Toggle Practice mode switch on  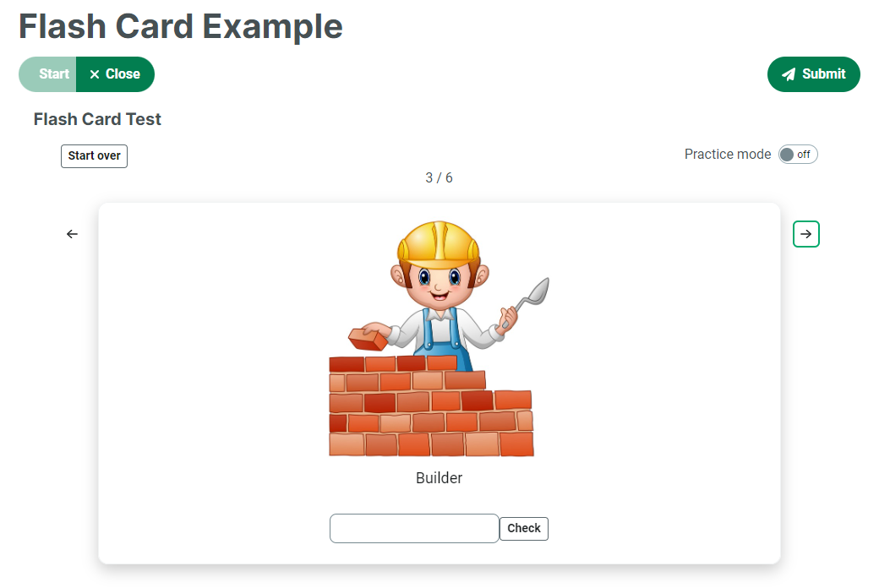[x=798, y=155]
